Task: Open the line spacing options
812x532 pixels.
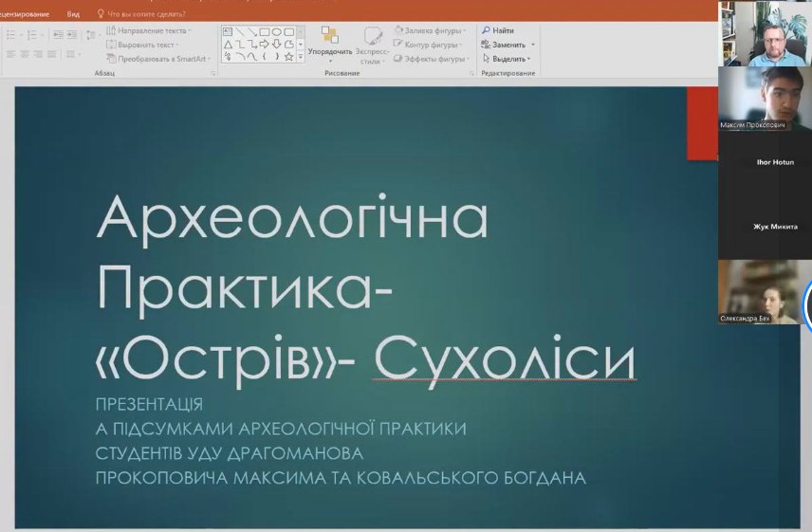Action: coord(92,35)
